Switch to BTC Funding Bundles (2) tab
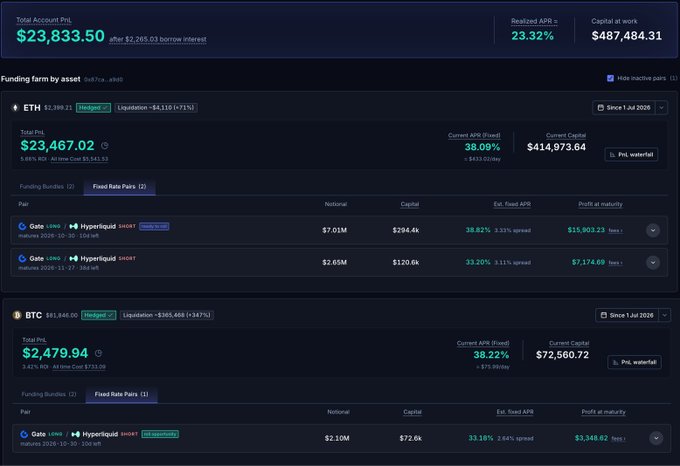This screenshot has width=680, height=466. point(49,394)
